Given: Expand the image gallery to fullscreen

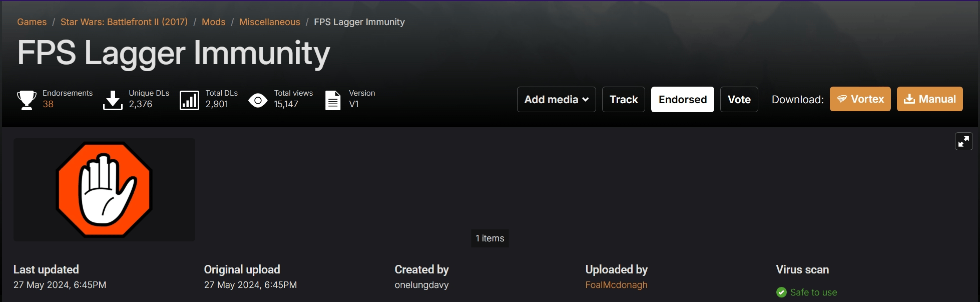Looking at the screenshot, I should click(x=963, y=141).
